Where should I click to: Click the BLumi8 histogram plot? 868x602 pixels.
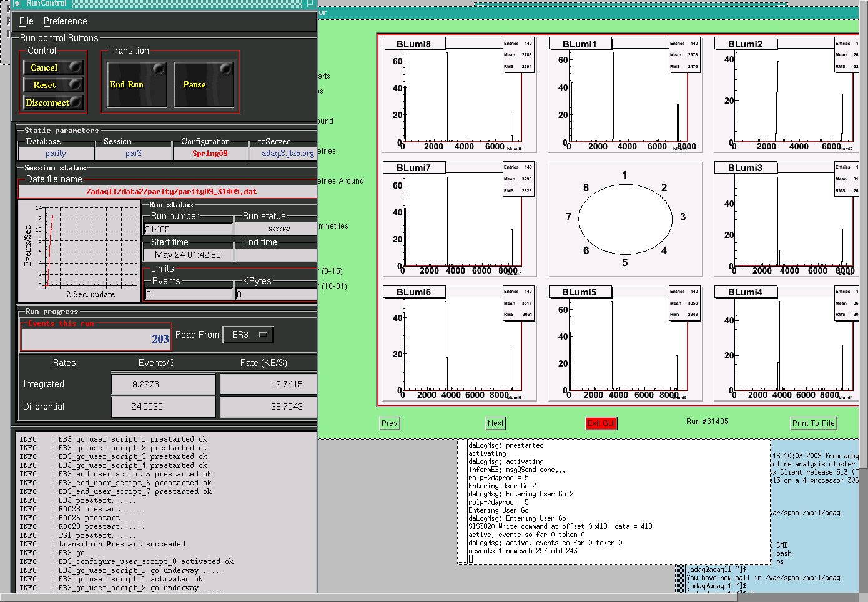click(458, 95)
